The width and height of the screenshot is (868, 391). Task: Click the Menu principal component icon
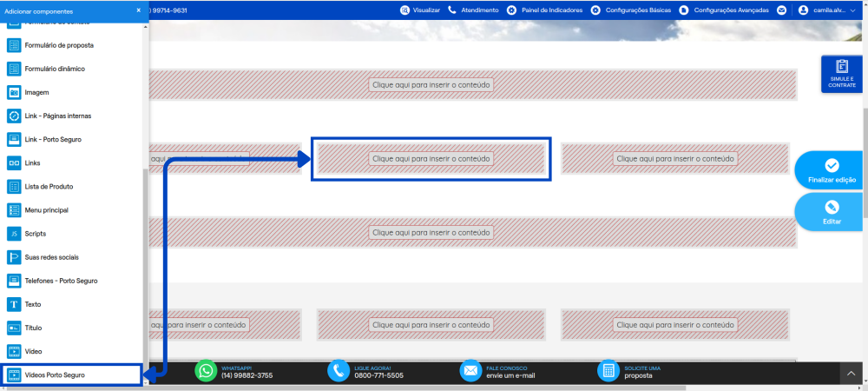(14, 210)
